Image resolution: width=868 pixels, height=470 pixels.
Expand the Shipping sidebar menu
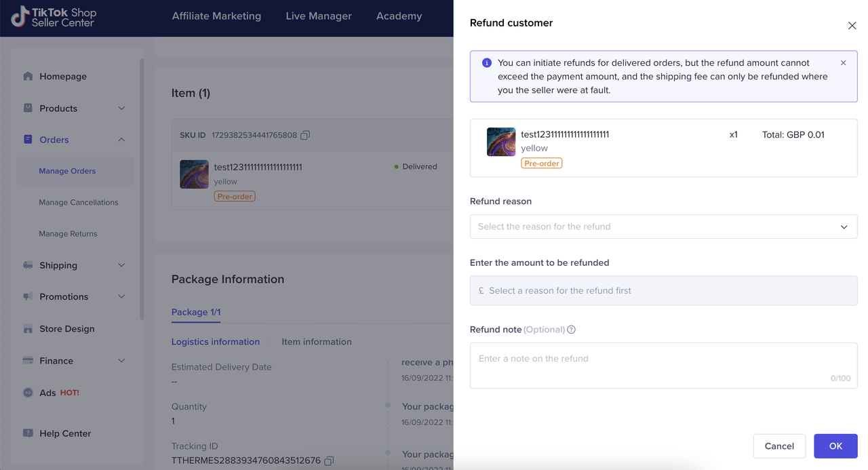121,265
